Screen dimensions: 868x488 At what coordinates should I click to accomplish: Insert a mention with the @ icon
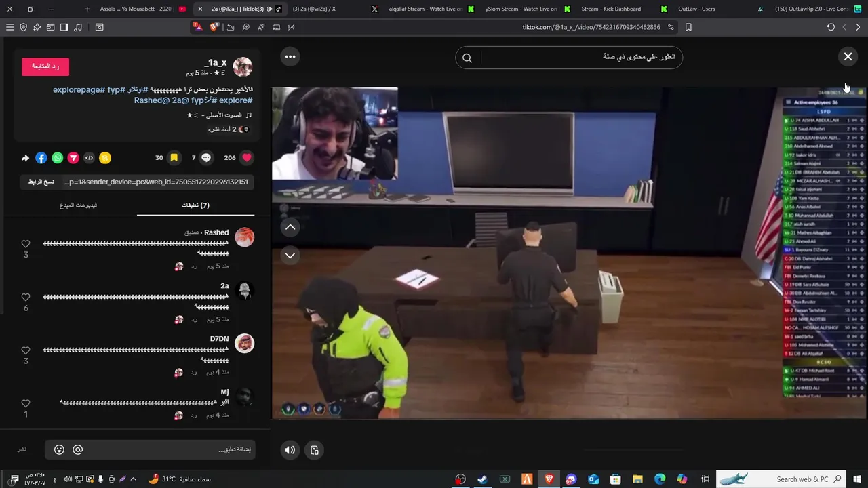click(78, 449)
